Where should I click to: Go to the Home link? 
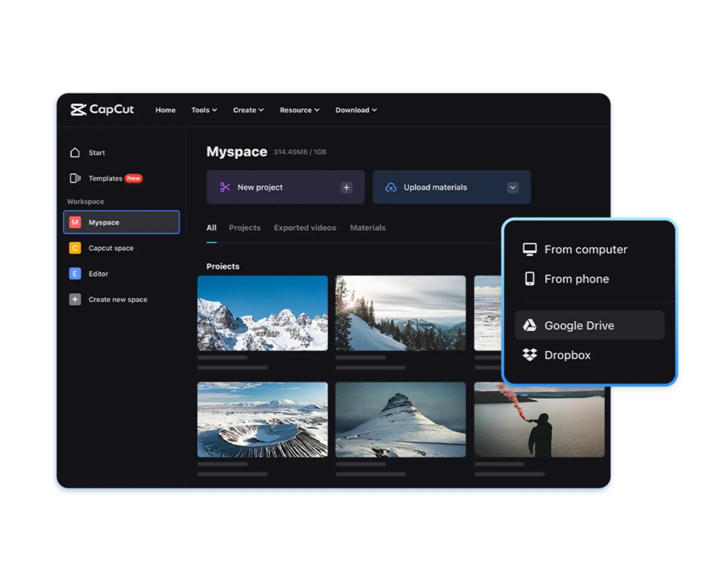coord(165,110)
